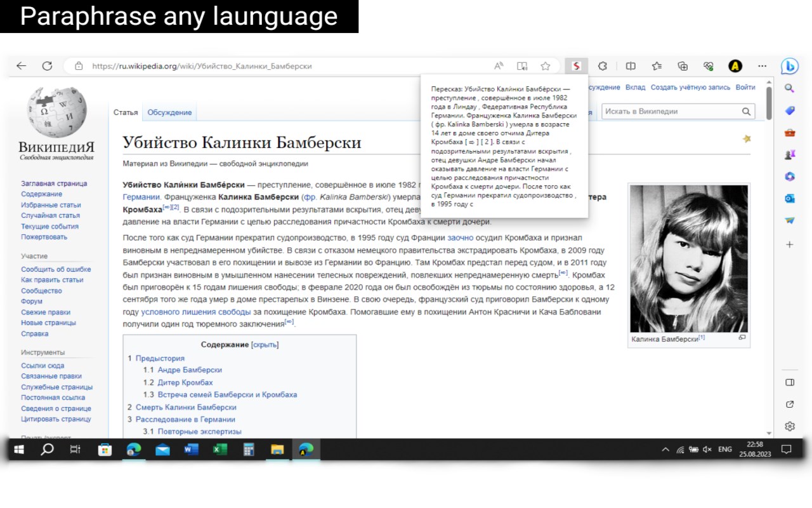Enter Immersive Reader from the address bar
Image resolution: width=812 pixels, height=508 pixels.
(x=522, y=66)
